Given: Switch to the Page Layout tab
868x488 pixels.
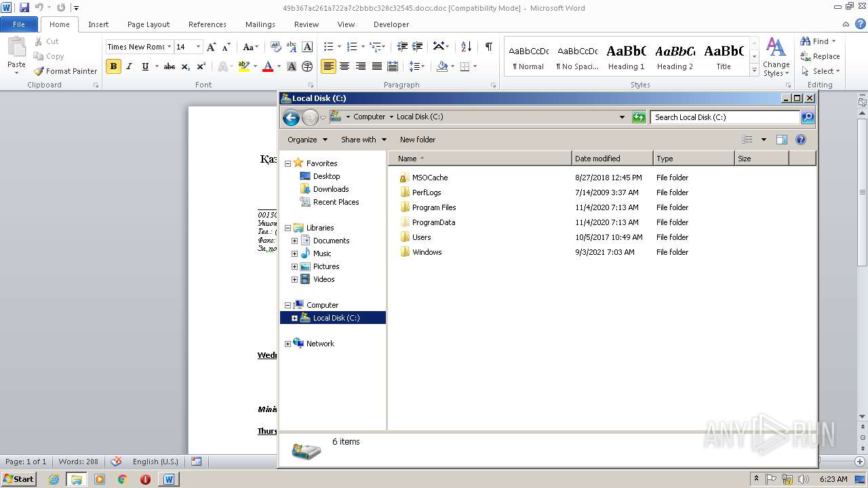Looking at the screenshot, I should tap(149, 24).
